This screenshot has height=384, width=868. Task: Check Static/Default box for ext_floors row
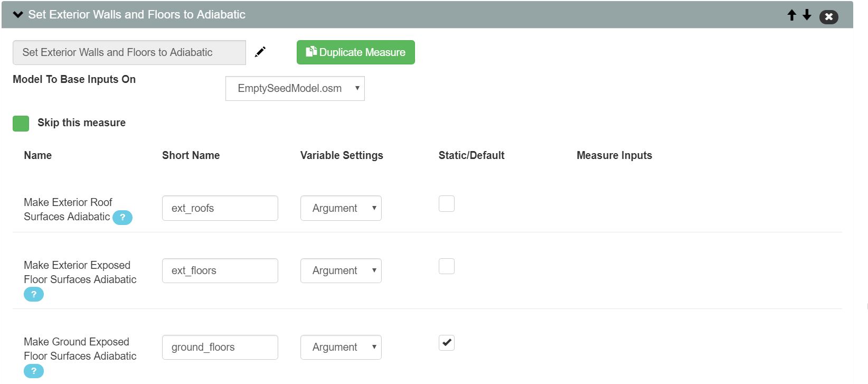coord(447,266)
